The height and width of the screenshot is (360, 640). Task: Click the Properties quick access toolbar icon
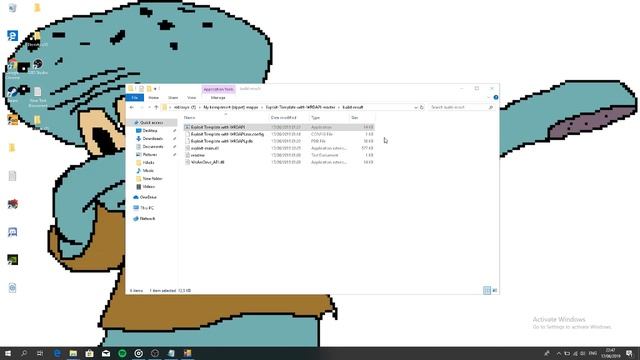click(x=141, y=89)
